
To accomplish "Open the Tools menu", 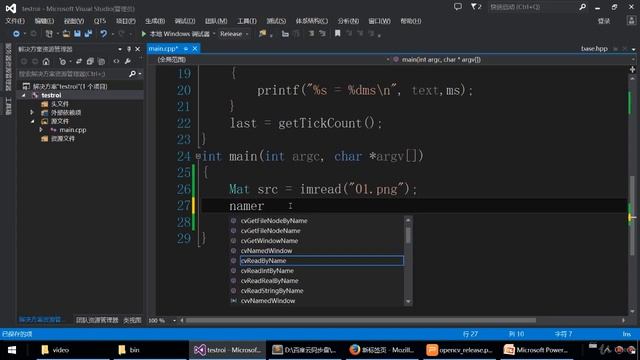I will click(x=247, y=21).
